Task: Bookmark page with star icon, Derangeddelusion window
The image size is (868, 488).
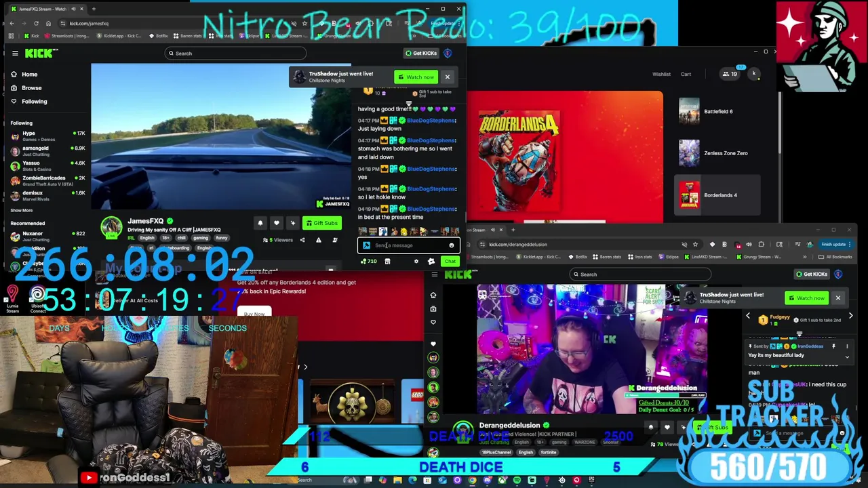Action: click(696, 244)
